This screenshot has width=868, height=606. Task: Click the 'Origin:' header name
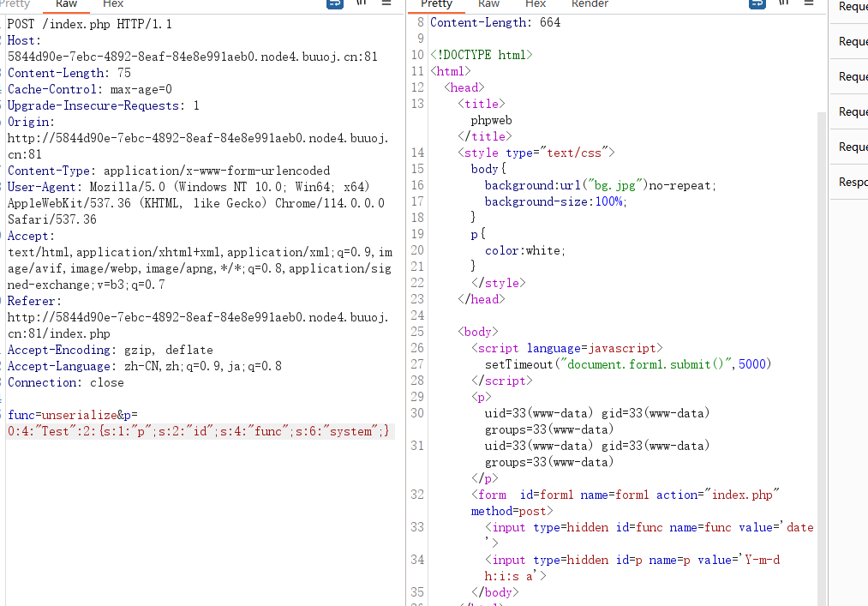(31, 122)
